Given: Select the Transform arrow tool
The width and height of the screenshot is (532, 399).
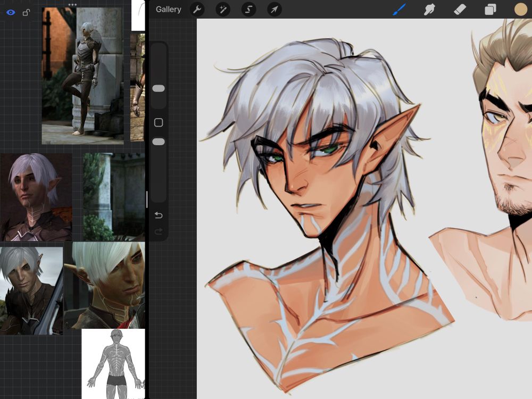Looking at the screenshot, I should tap(275, 9).
